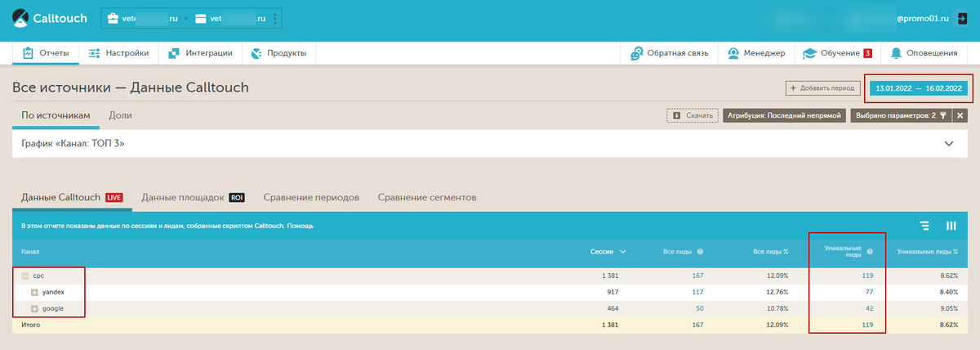Screen dimensions: 980x350
Task: Click 77 in yandex Уникальные лиды cell
Action: [869, 292]
